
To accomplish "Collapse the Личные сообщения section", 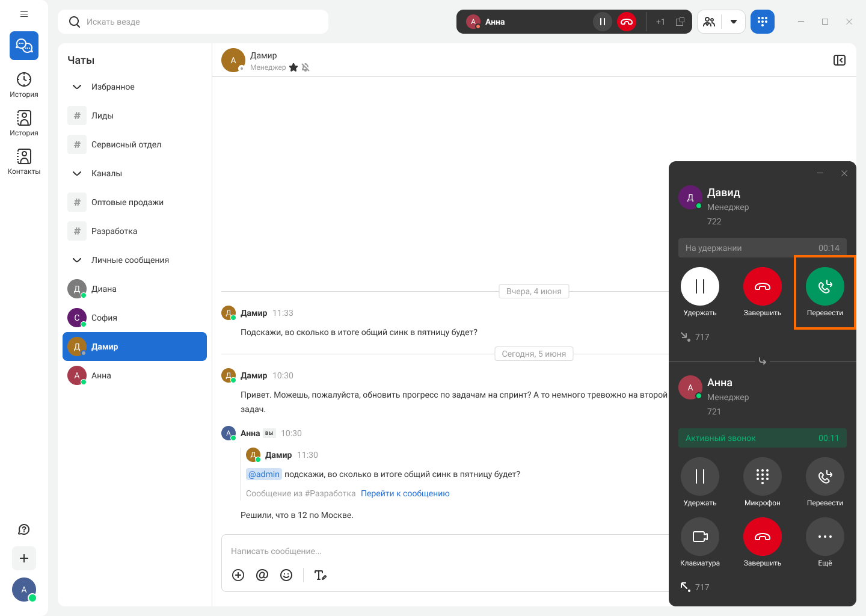I will pyautogui.click(x=77, y=260).
